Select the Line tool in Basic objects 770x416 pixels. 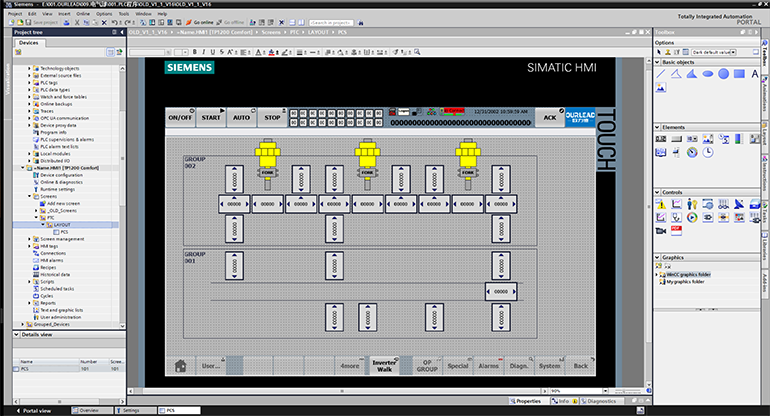pos(661,74)
